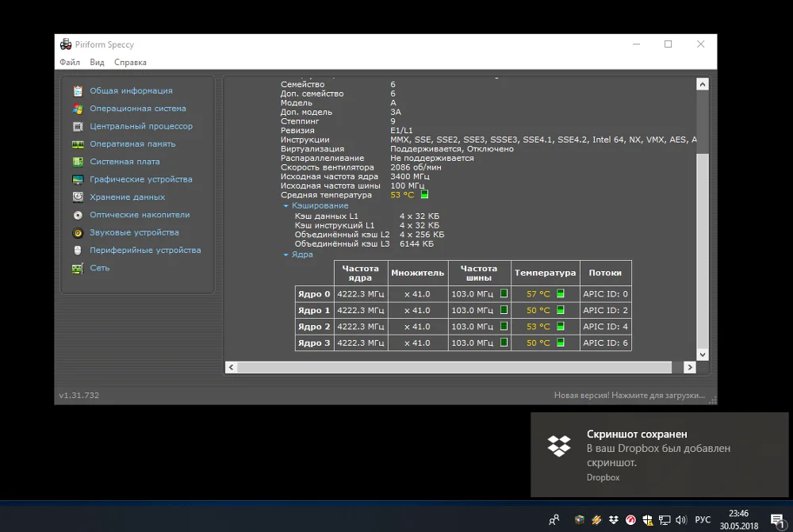This screenshot has width=793, height=532.
Task: Click the Новая версия download link
Action: click(x=629, y=395)
